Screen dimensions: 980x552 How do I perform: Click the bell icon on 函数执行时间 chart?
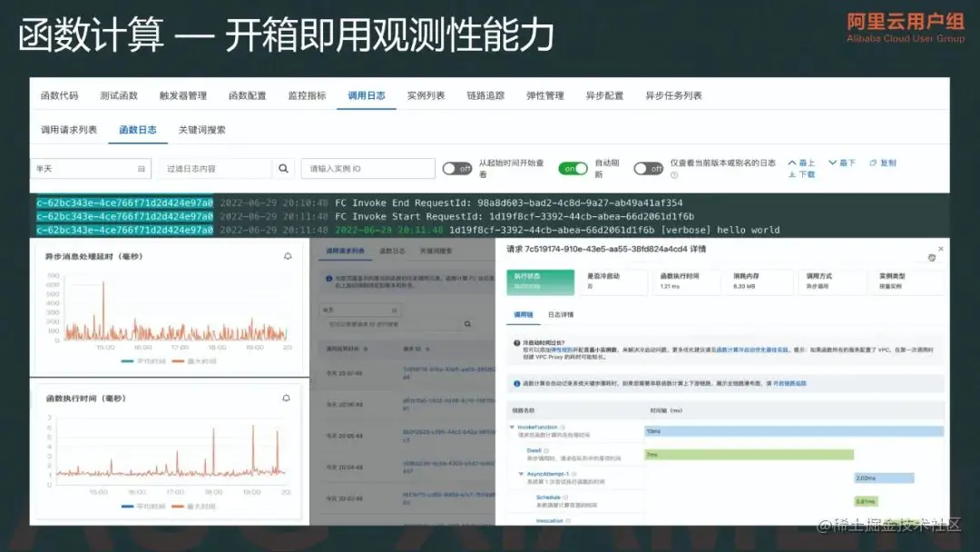coord(286,399)
